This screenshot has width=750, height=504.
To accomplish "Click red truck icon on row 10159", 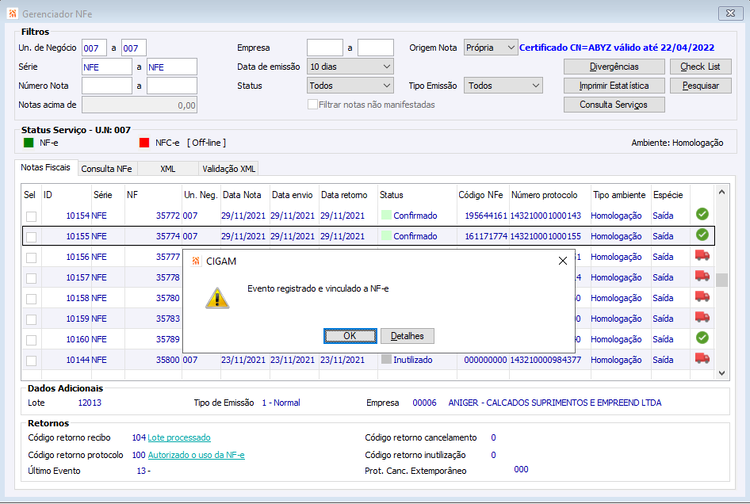I will [x=702, y=318].
